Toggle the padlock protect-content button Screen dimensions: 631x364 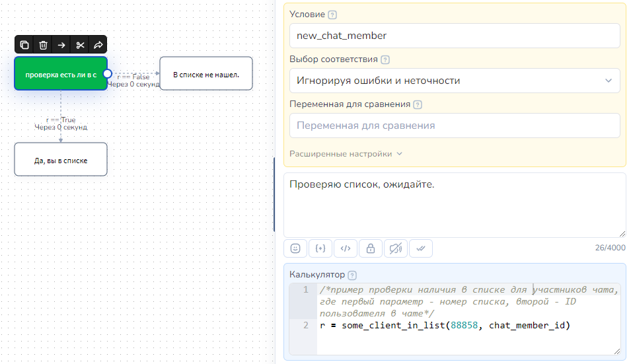[370, 248]
